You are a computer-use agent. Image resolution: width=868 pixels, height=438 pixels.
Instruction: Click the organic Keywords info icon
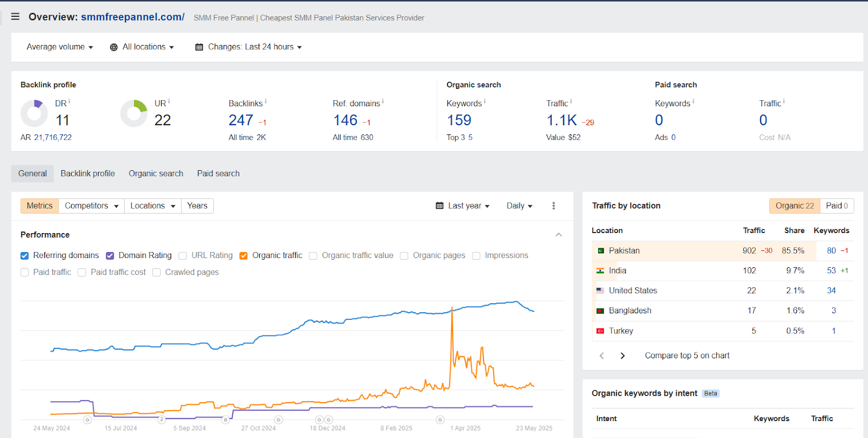(485, 101)
